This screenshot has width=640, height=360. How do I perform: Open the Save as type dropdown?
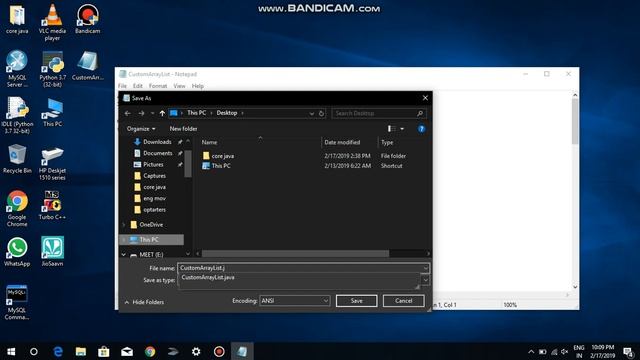point(425,280)
